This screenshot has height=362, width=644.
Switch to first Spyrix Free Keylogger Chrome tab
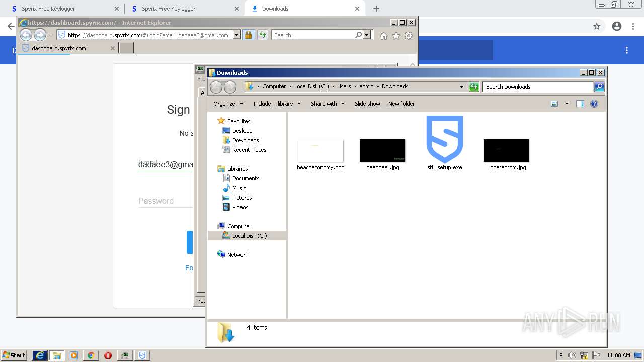point(65,9)
